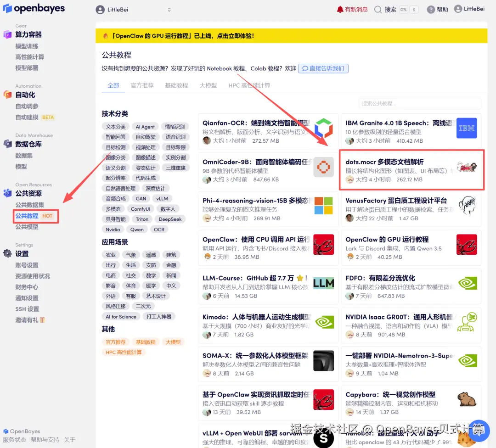Click the robot icon on Isaac GR00T card
This screenshot has width=496, height=448.
pyautogui.click(x=467, y=322)
